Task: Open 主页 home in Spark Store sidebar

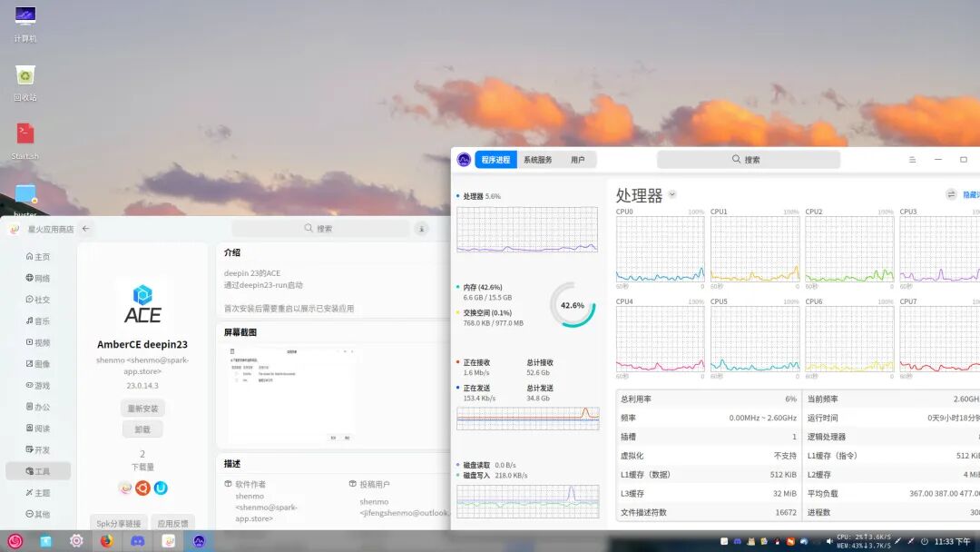Action: coord(37,256)
